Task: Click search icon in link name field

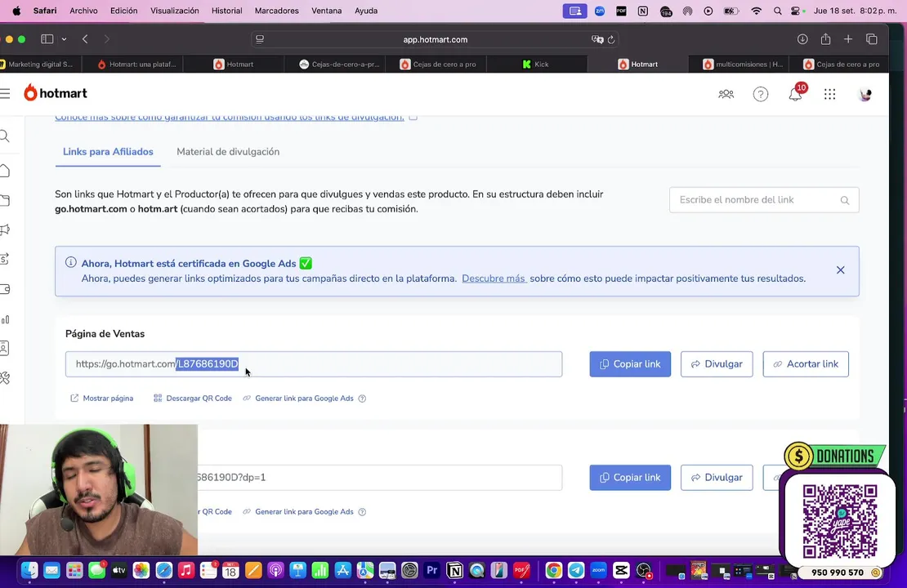Action: (x=845, y=200)
